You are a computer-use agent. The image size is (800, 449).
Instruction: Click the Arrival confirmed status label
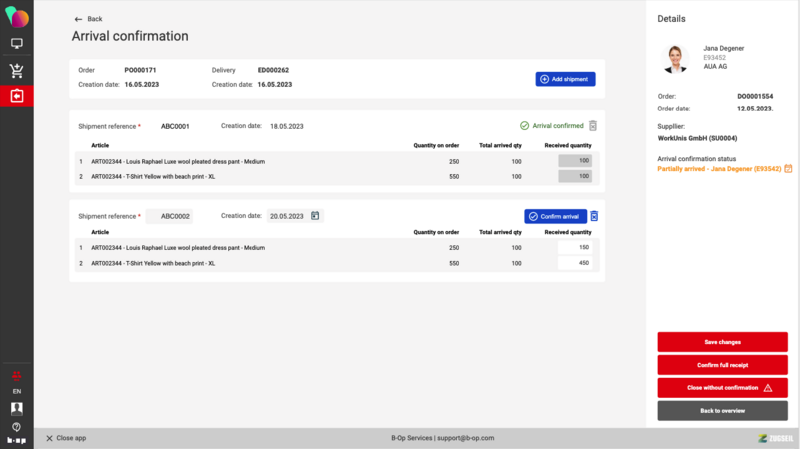coord(552,126)
